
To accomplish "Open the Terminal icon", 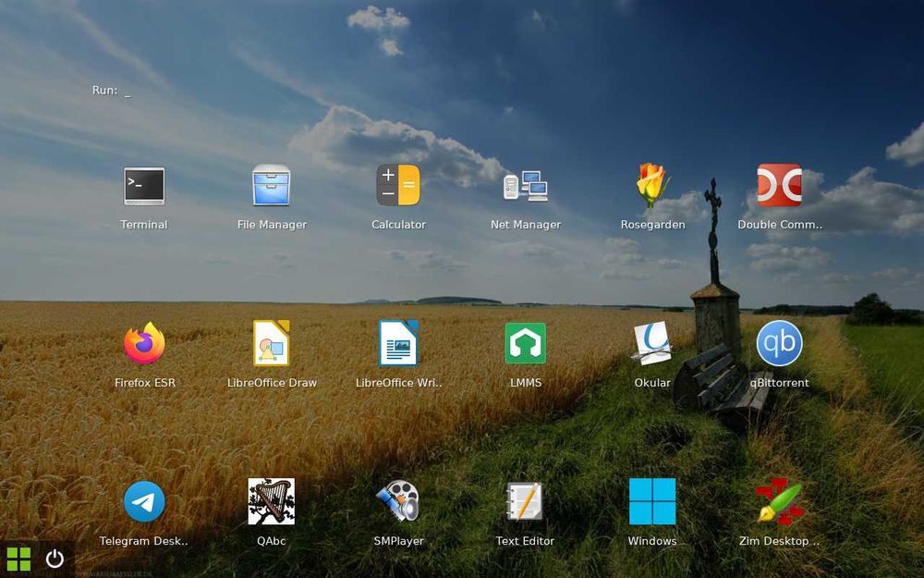I will [144, 186].
